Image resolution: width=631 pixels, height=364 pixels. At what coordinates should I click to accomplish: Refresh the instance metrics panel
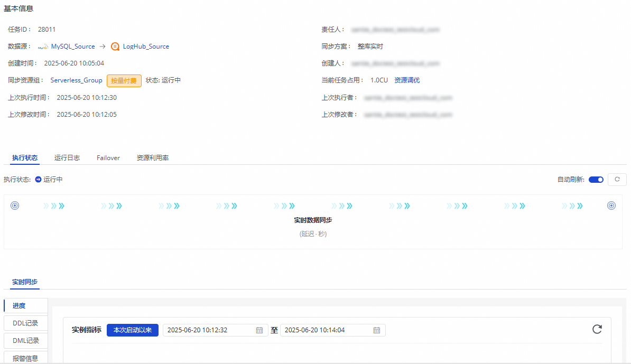[597, 330]
